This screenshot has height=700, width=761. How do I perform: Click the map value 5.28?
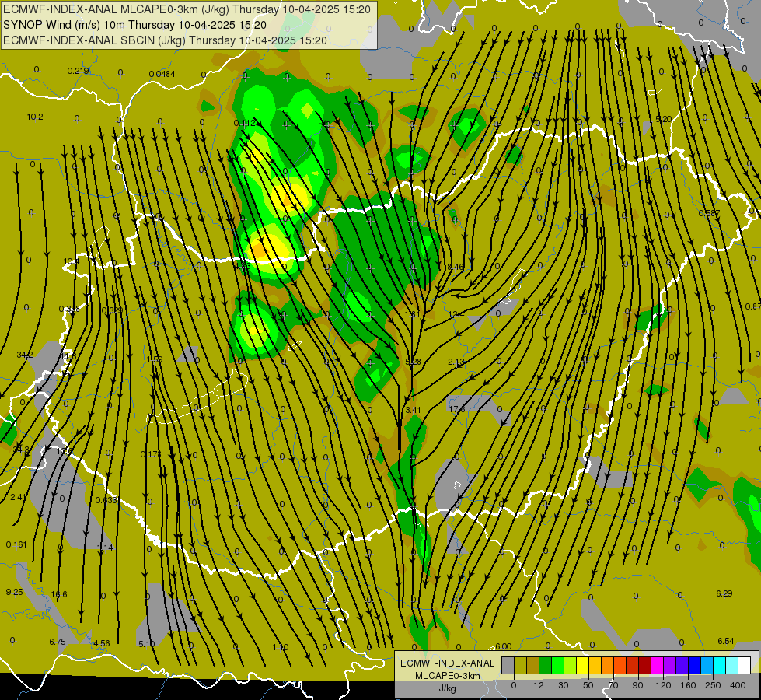click(x=413, y=362)
